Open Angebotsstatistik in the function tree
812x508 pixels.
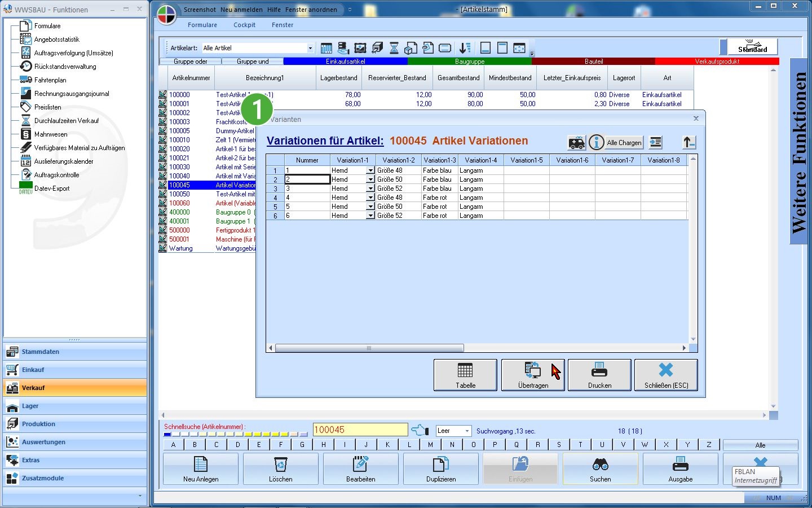[x=57, y=40]
